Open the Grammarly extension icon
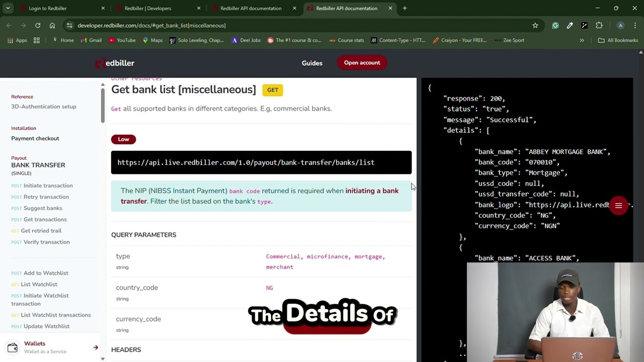The width and height of the screenshot is (644, 362). click(555, 25)
